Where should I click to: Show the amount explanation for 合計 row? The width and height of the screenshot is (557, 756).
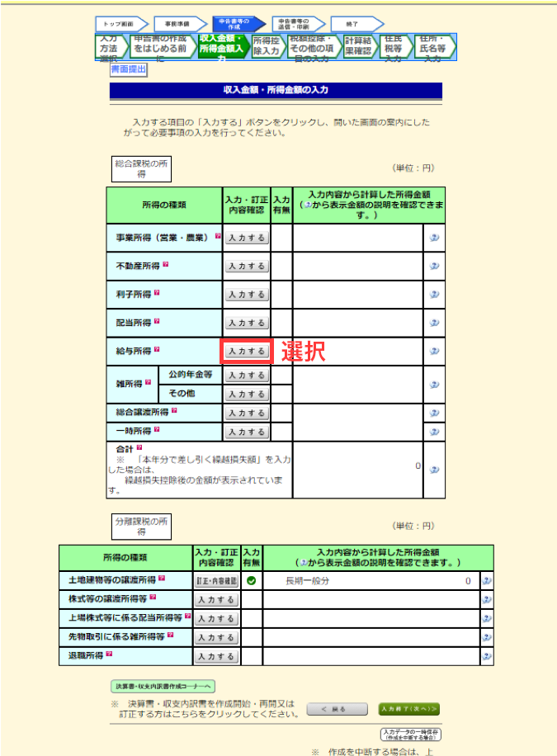click(x=434, y=470)
